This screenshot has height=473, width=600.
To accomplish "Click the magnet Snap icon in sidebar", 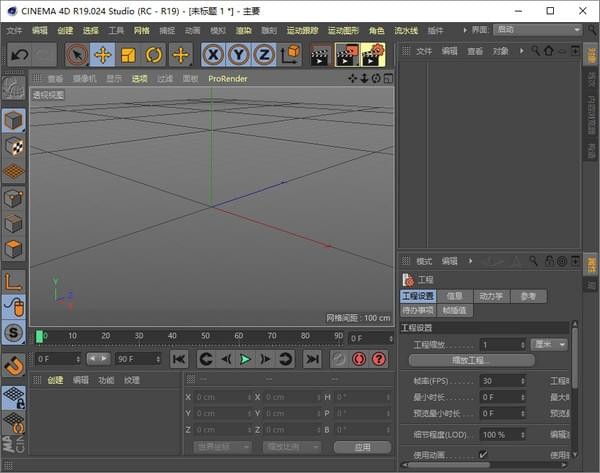I will (14, 366).
